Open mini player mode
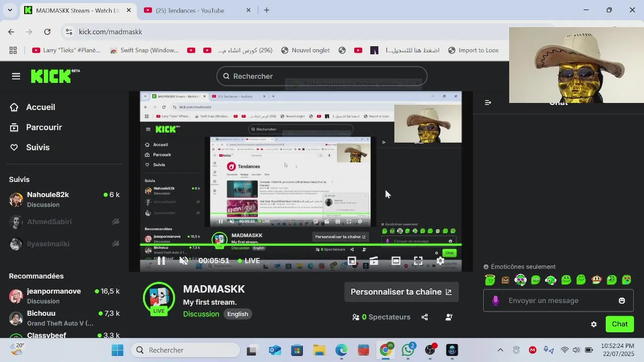Viewport: 644px width, 362px height. click(x=352, y=260)
